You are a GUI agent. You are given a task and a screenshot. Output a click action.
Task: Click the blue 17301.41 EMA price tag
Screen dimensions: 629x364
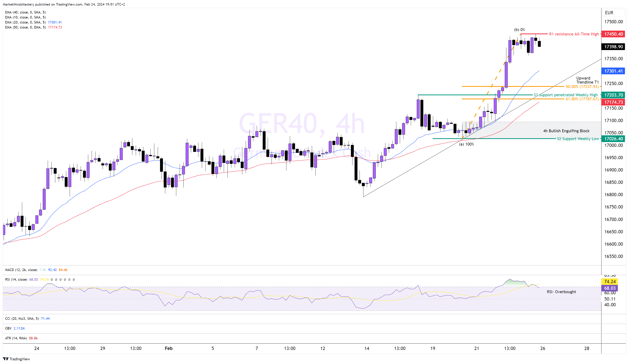pyautogui.click(x=613, y=71)
